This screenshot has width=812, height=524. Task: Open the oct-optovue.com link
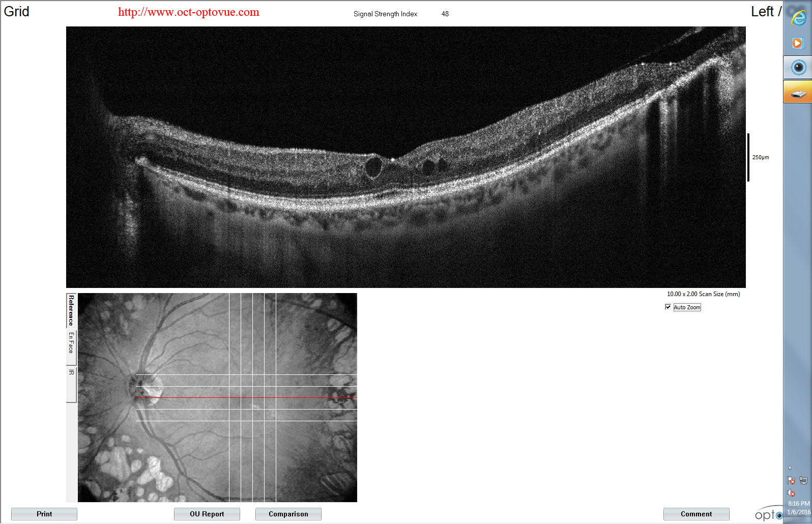click(189, 12)
